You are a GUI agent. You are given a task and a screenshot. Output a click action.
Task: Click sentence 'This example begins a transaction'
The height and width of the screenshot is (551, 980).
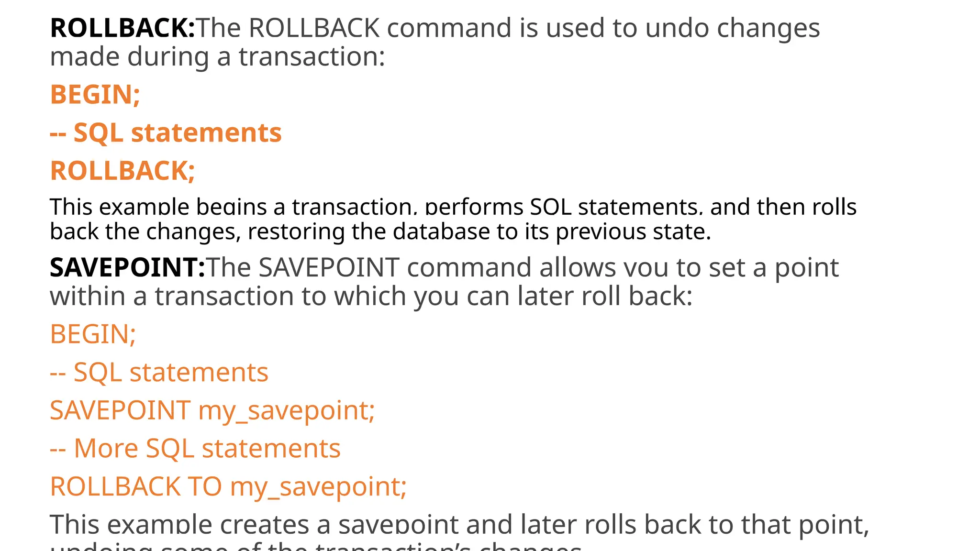(x=231, y=207)
